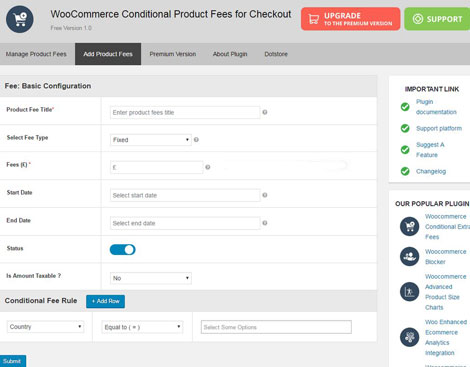470x367 pixels.
Task: Click the Fees amount input field
Action: pyautogui.click(x=156, y=167)
